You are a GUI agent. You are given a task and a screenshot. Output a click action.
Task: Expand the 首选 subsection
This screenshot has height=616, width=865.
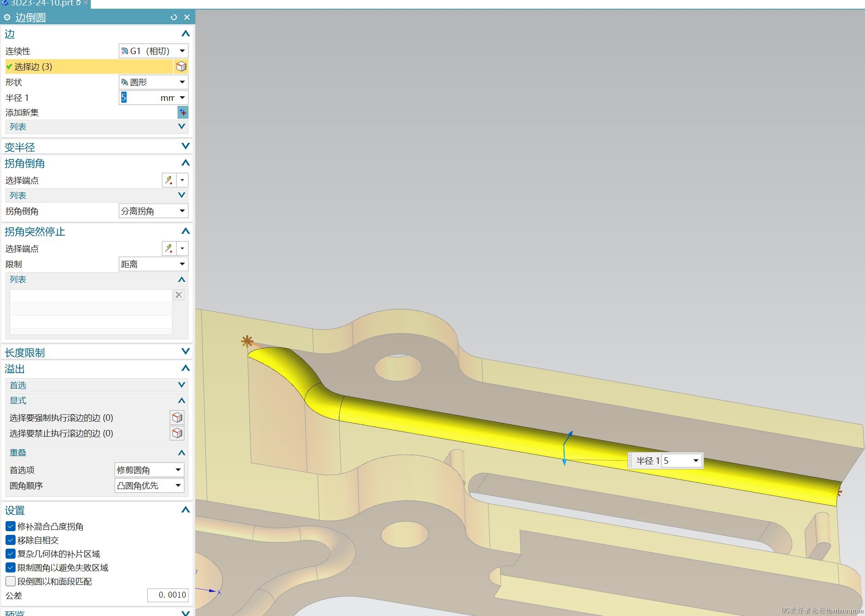[x=182, y=385]
